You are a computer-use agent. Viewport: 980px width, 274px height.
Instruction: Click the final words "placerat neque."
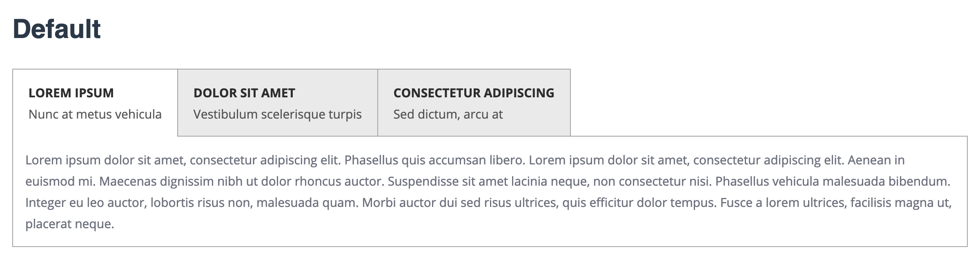70,224
